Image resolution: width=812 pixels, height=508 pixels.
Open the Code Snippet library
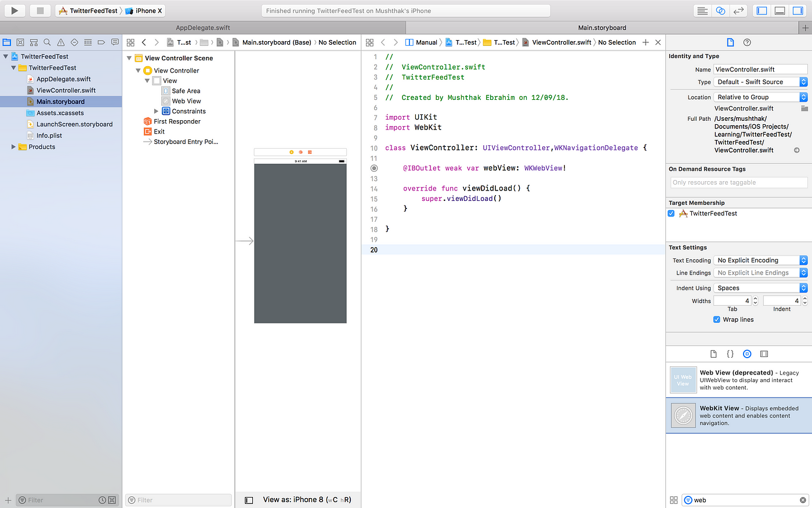pos(730,354)
